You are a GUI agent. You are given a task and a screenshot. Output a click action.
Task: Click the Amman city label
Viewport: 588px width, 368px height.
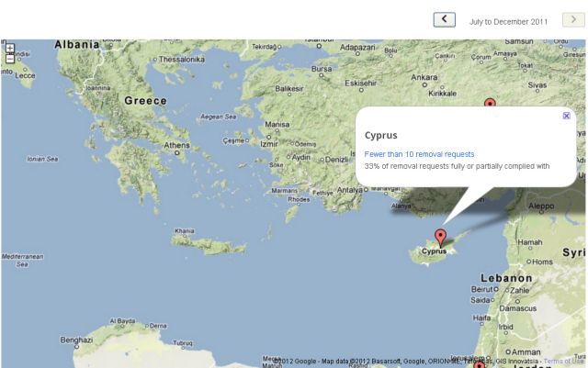(x=526, y=351)
